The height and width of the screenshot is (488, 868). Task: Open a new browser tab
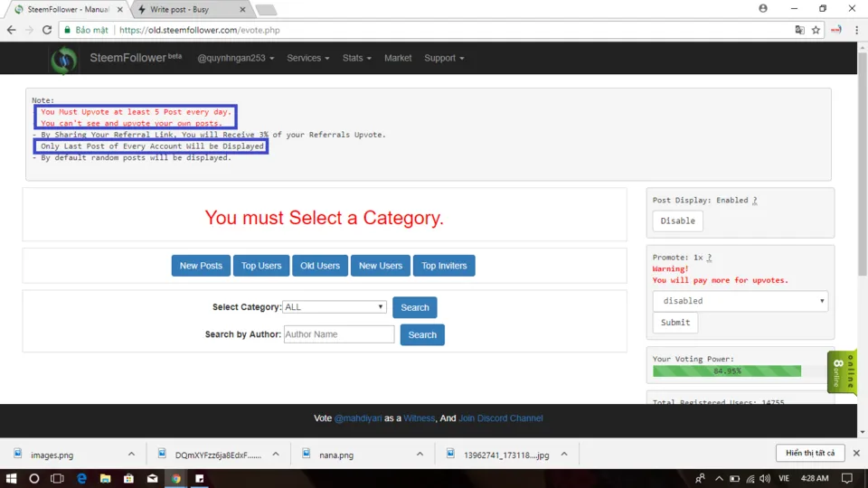point(266,10)
